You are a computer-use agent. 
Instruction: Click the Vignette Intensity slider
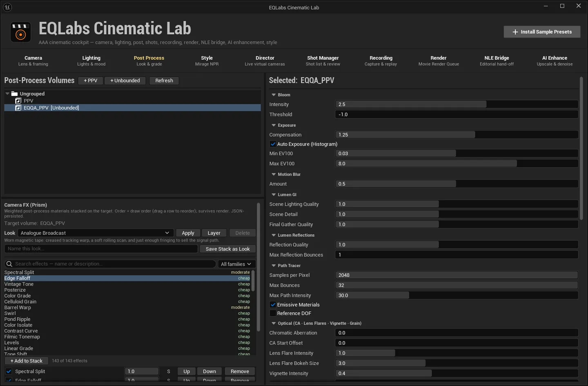[x=457, y=373]
